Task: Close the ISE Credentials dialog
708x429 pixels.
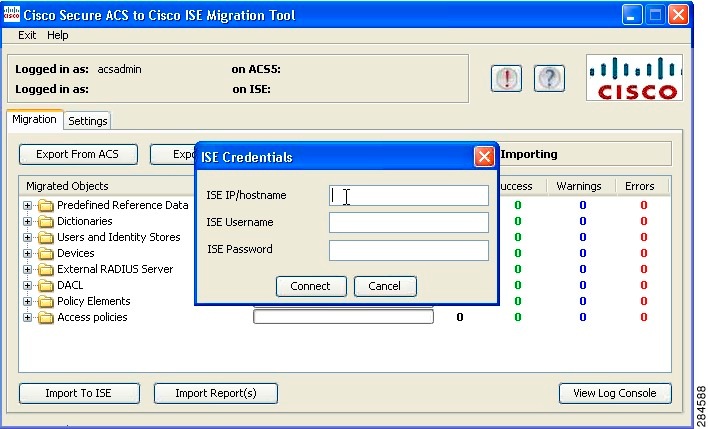Action: pos(484,157)
